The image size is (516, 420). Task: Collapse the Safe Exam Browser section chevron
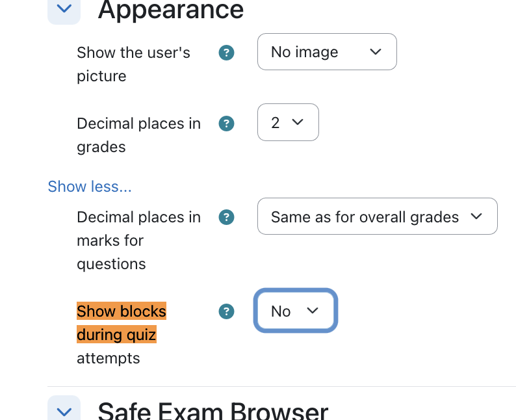tap(64, 408)
